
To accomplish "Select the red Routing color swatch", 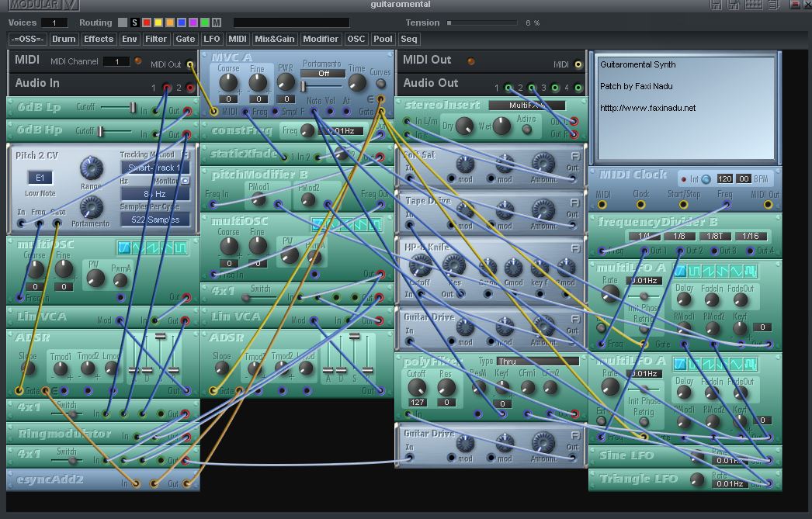I will click(147, 22).
